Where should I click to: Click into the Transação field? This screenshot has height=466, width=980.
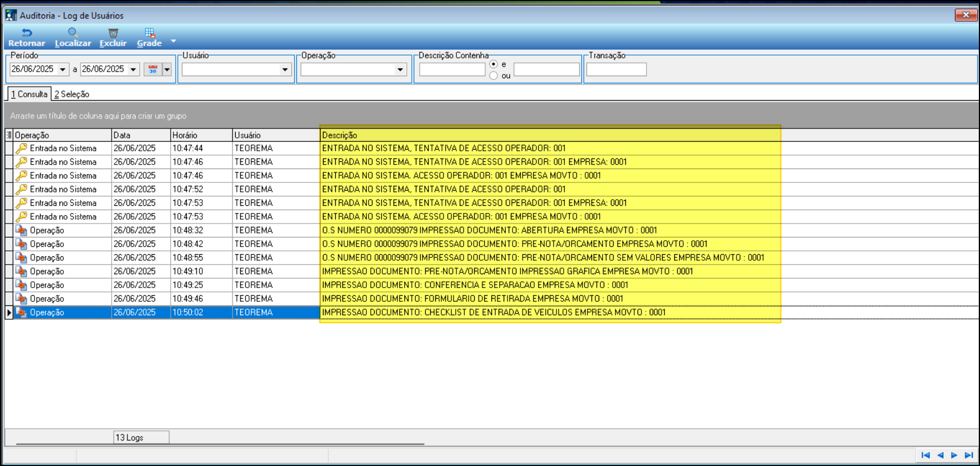pos(616,70)
